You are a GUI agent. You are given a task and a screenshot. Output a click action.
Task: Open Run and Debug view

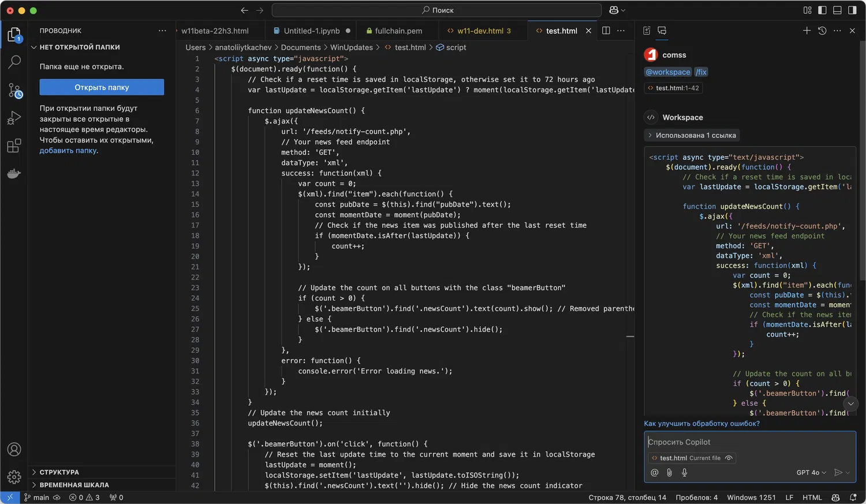pyautogui.click(x=14, y=118)
